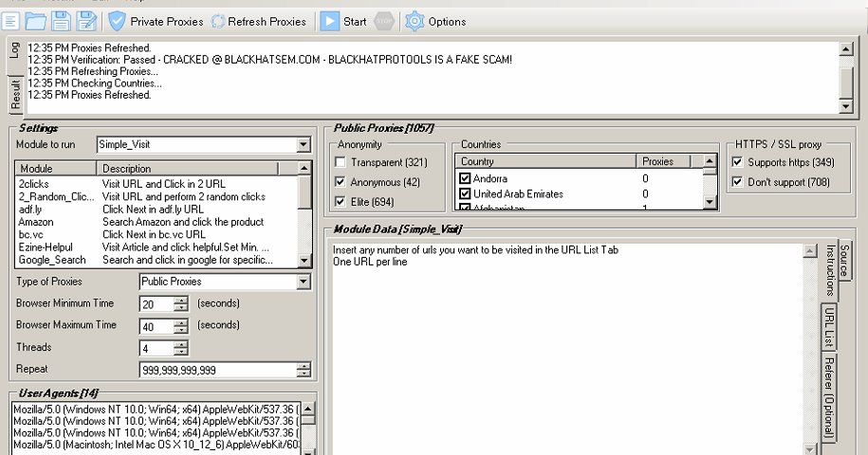Click the log panel scroll up arrow
868x455 pixels.
pos(846,49)
